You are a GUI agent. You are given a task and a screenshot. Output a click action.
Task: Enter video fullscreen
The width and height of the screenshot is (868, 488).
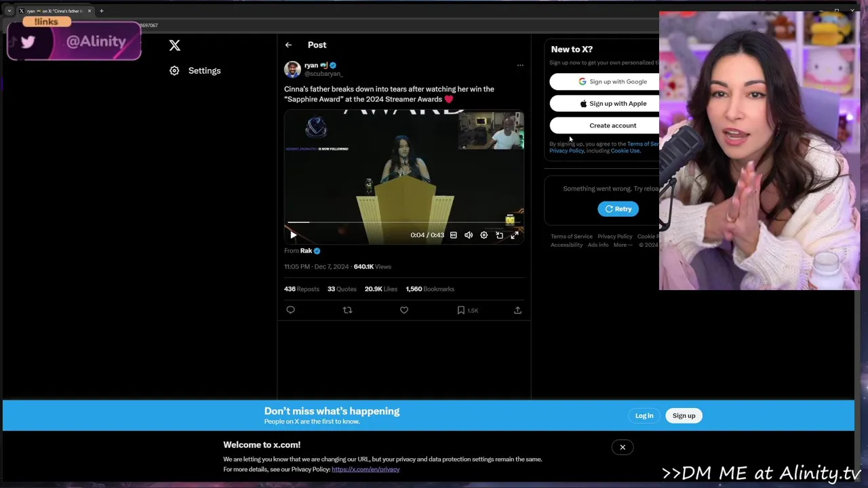515,235
